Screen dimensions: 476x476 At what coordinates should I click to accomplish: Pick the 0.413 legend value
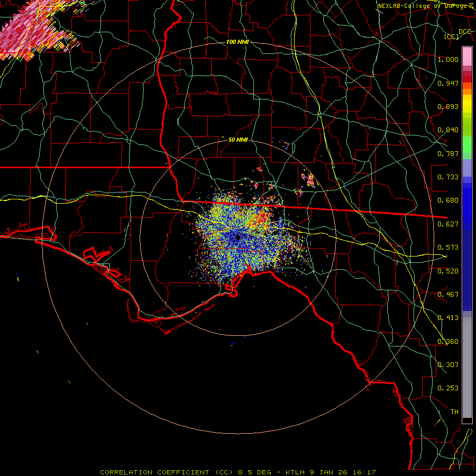click(x=448, y=318)
